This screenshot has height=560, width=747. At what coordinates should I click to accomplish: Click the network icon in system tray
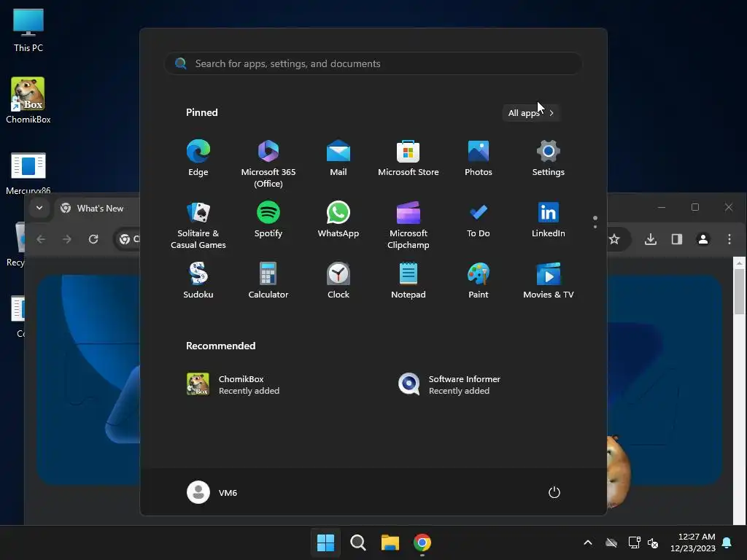pos(634,542)
